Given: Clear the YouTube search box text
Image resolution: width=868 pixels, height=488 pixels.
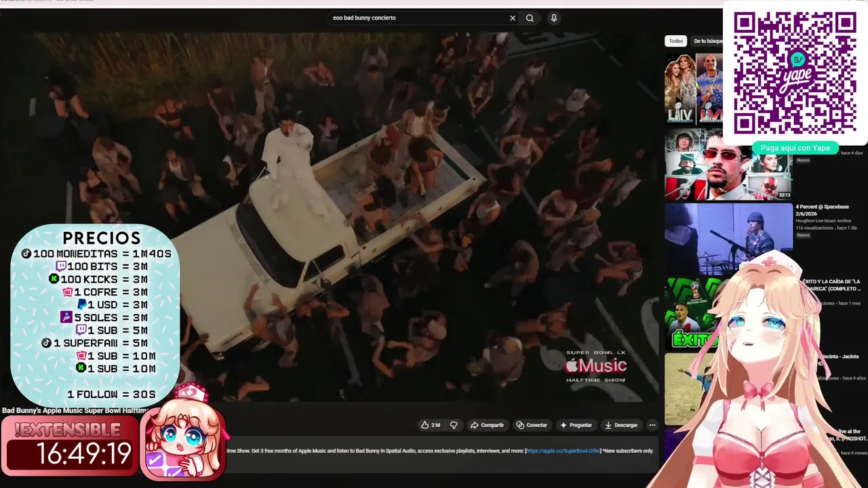Looking at the screenshot, I should click(x=513, y=18).
